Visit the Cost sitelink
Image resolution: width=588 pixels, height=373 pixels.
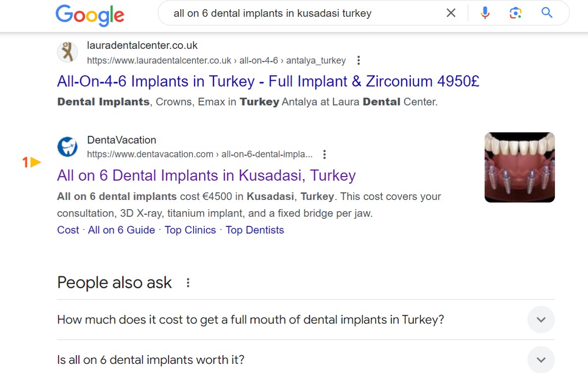click(68, 230)
